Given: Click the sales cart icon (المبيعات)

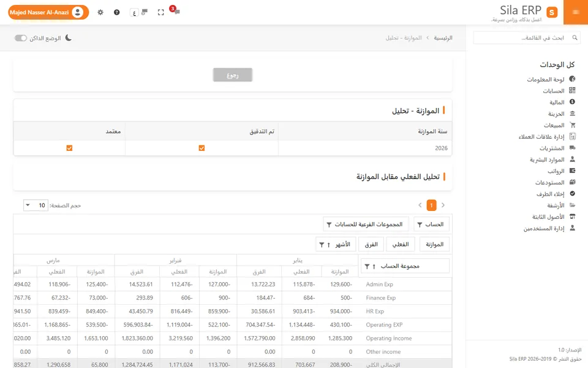Looking at the screenshot, I should pyautogui.click(x=572, y=125).
